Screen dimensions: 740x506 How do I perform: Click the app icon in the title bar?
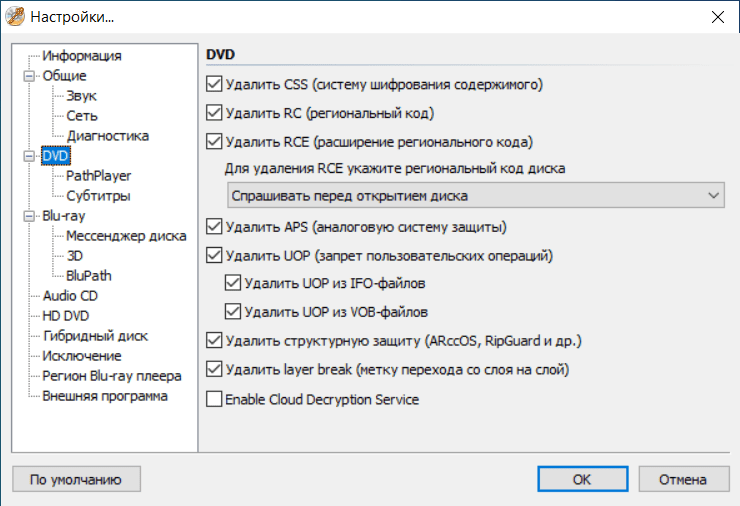click(16, 17)
